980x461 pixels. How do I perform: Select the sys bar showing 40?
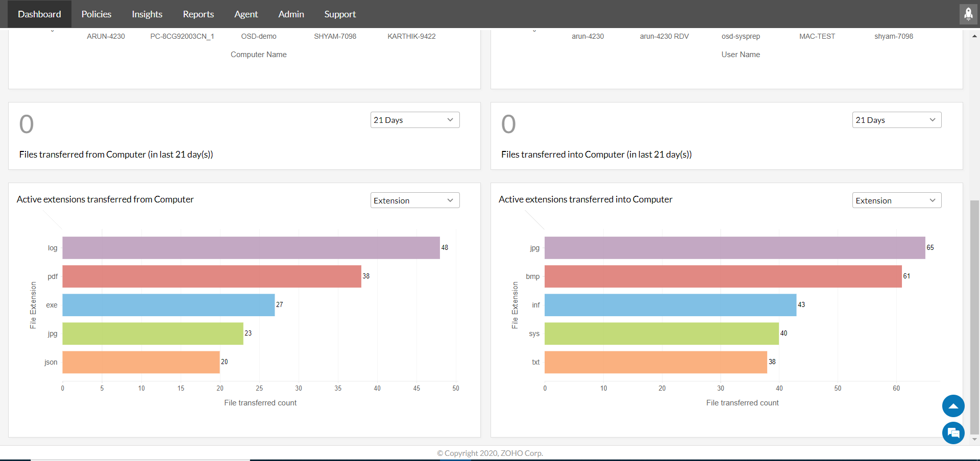(x=662, y=334)
